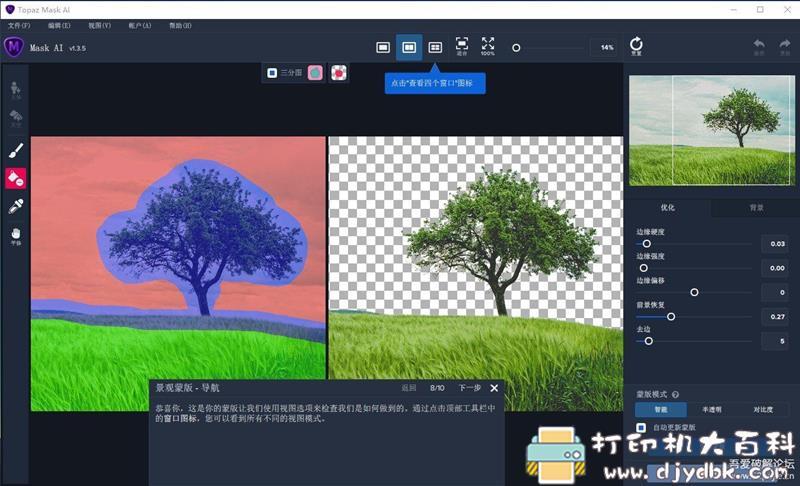This screenshot has width=800, height=486.
Task: Select the AI auto-detect subject tool icon
Action: [16, 90]
